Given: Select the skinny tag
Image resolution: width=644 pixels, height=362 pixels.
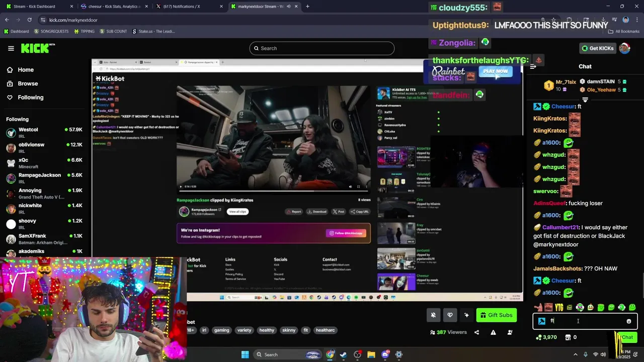Looking at the screenshot, I should [289, 330].
